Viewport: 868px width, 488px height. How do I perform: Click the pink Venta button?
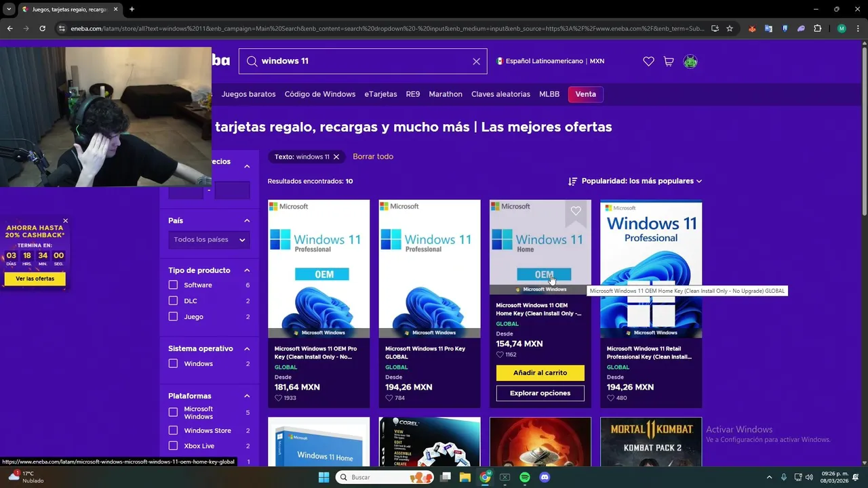[586, 94]
